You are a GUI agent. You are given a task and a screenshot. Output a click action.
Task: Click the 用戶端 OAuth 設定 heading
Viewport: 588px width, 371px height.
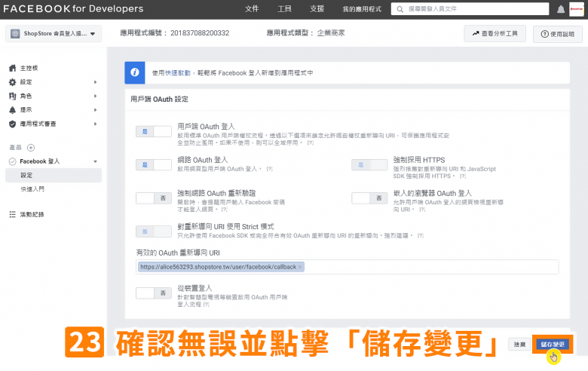[159, 100]
